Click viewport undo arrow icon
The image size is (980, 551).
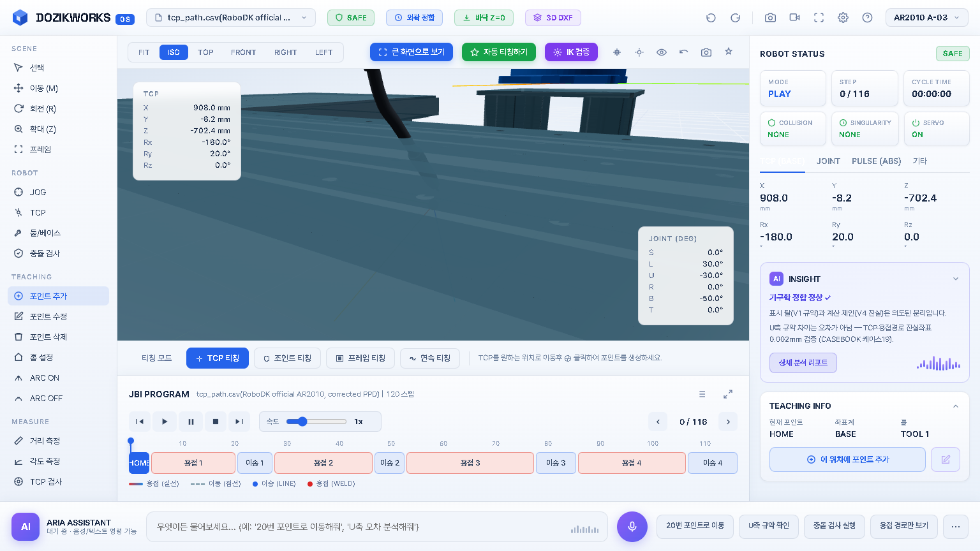pos(684,52)
